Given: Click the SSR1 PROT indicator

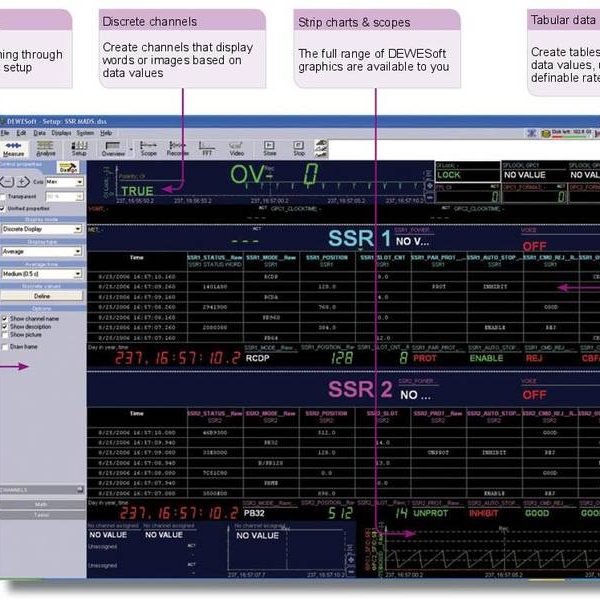Looking at the screenshot, I should 425,358.
